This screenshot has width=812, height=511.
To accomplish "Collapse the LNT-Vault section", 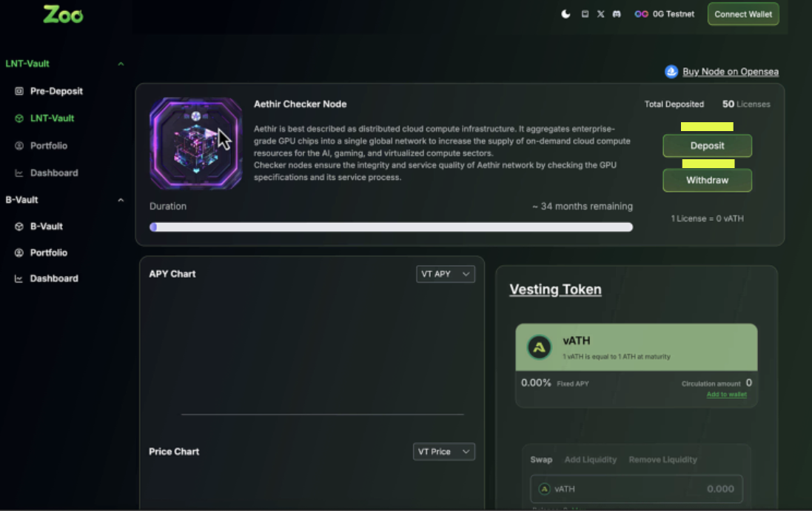I will coord(120,64).
